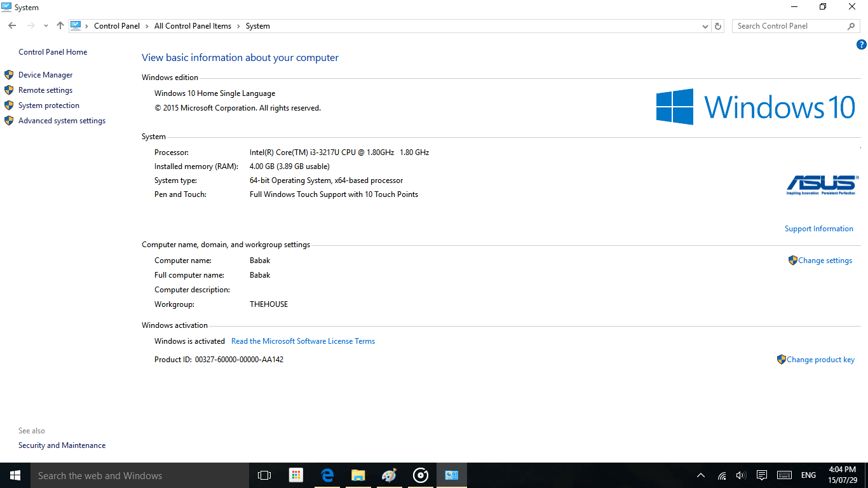Open the Windows Store taskbar icon
This screenshot has height=488, width=868.
(296, 475)
